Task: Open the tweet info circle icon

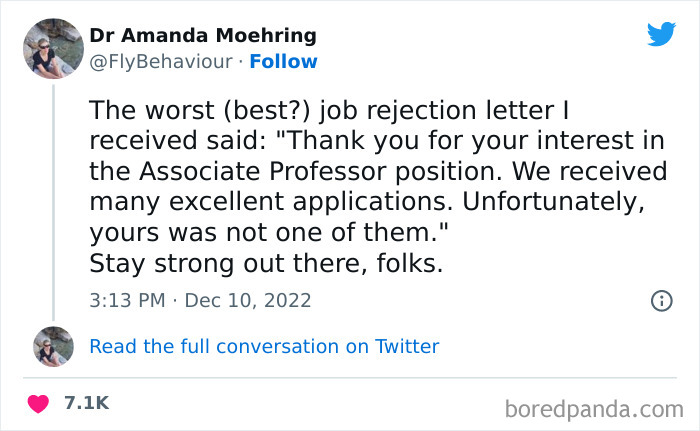Action: point(661,300)
